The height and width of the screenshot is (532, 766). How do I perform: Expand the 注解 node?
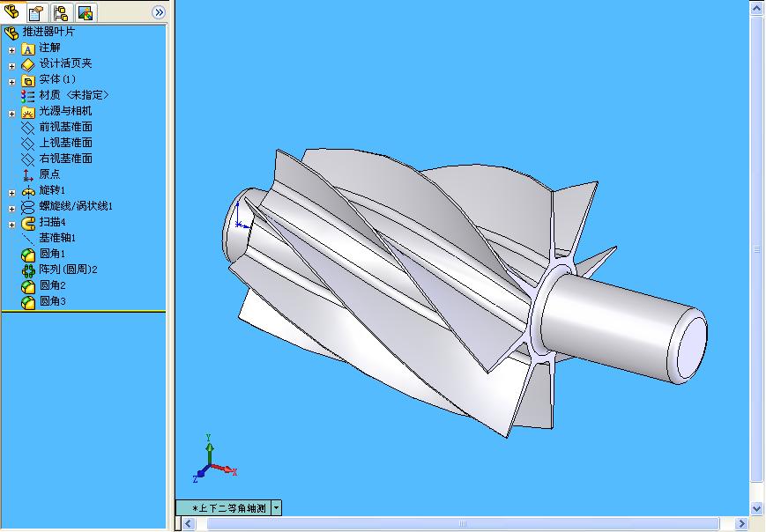click(x=11, y=50)
